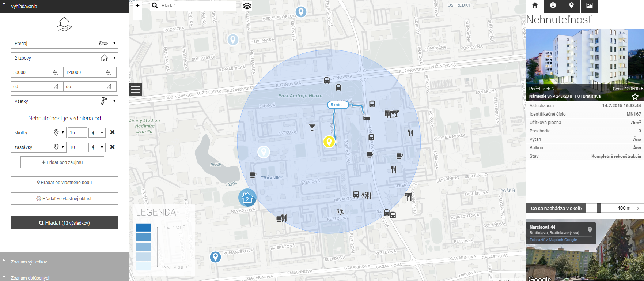Click the maximum area 'do' field
Viewport: 644px width, 281px height.
(x=90, y=86)
